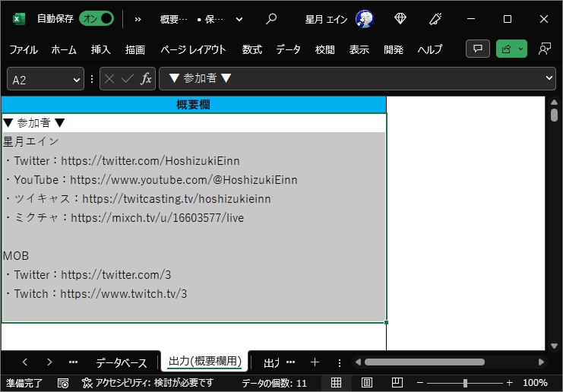
Task: Click the green share button
Action: point(506,49)
